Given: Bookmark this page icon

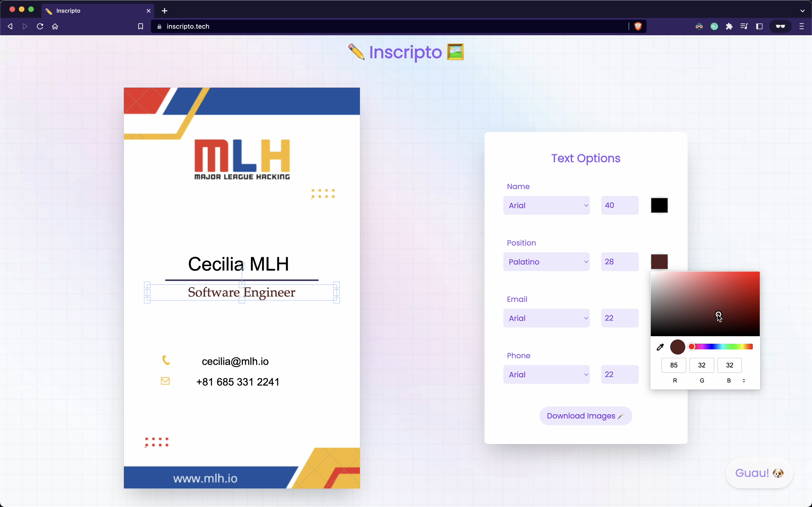Looking at the screenshot, I should pos(141,26).
